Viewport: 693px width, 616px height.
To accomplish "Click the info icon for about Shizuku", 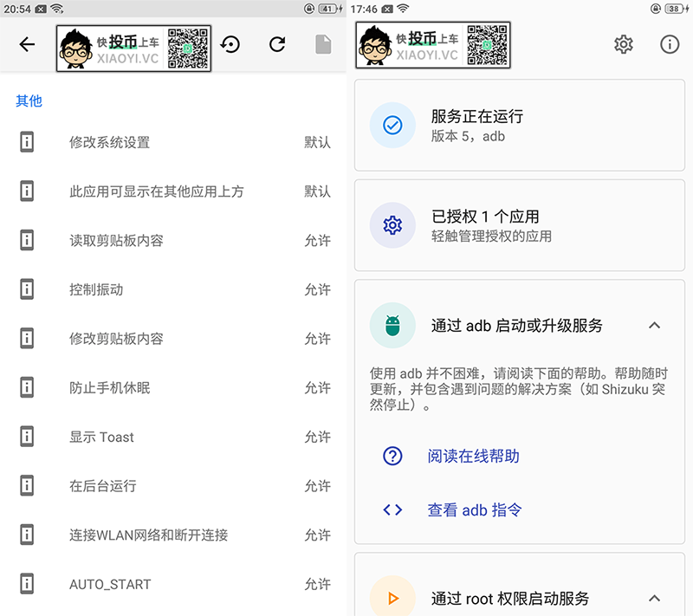I will coord(669,44).
